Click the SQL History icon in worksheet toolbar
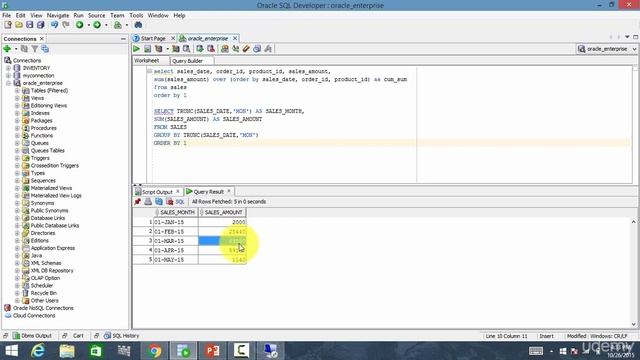The width and height of the screenshot is (640, 360). pos(257,49)
